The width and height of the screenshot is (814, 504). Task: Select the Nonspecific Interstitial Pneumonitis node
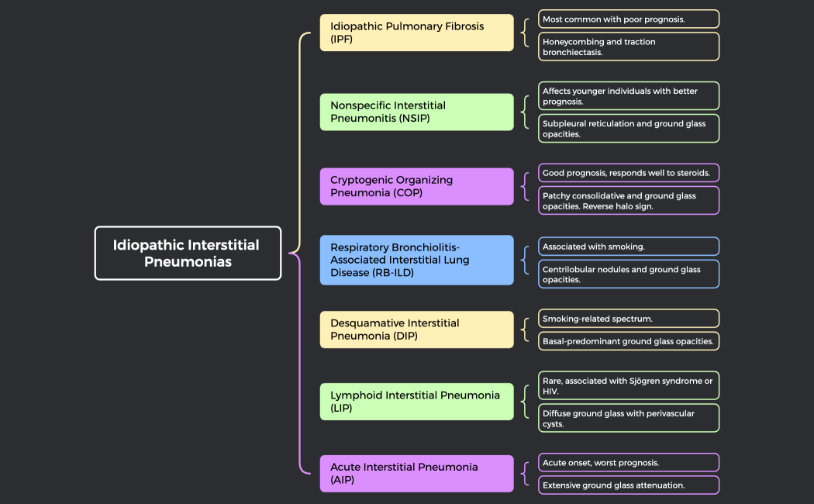(416, 112)
